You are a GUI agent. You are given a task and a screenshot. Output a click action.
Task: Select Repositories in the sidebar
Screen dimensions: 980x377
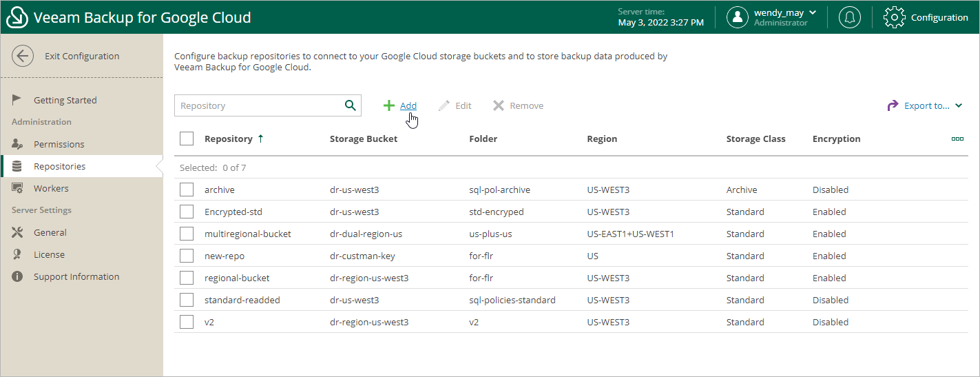click(60, 166)
